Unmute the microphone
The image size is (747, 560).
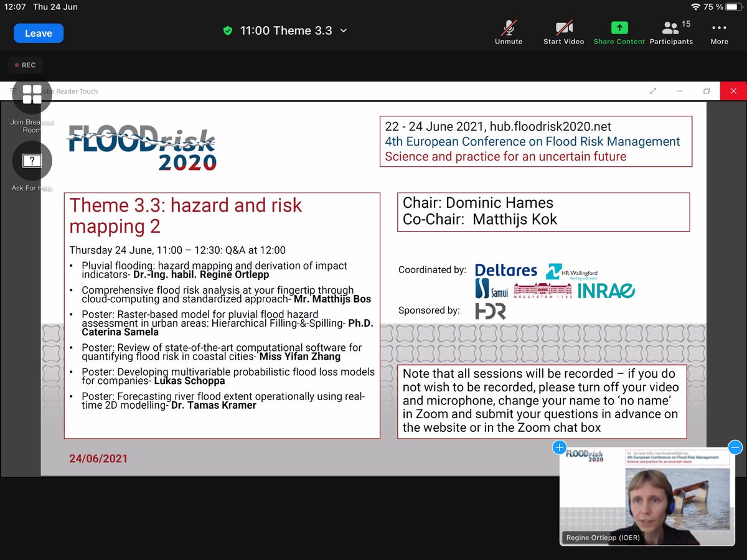(x=508, y=31)
